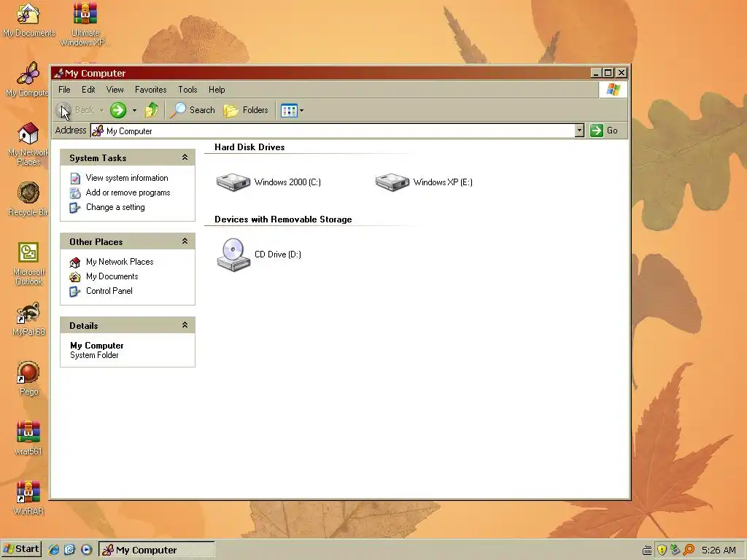Expand the Address bar dropdown list

pyautogui.click(x=579, y=131)
